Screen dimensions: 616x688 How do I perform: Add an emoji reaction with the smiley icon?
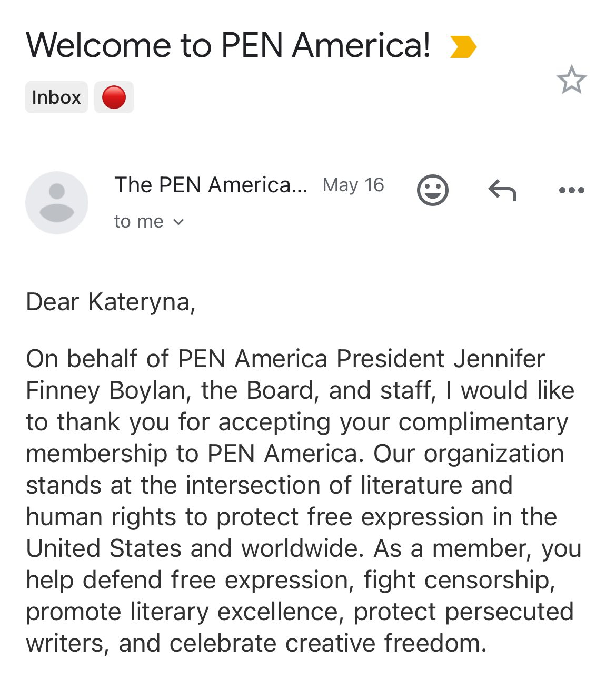[x=433, y=190]
